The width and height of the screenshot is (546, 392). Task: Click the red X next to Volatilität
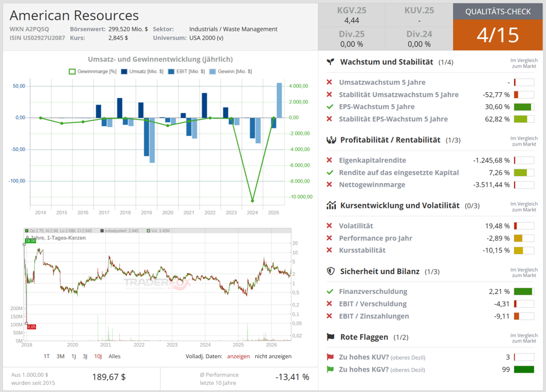tap(329, 226)
